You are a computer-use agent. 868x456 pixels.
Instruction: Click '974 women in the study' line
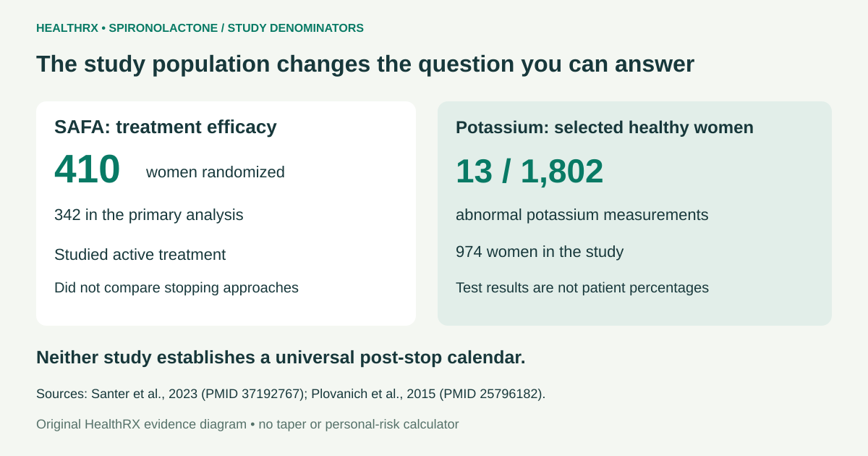(x=540, y=252)
